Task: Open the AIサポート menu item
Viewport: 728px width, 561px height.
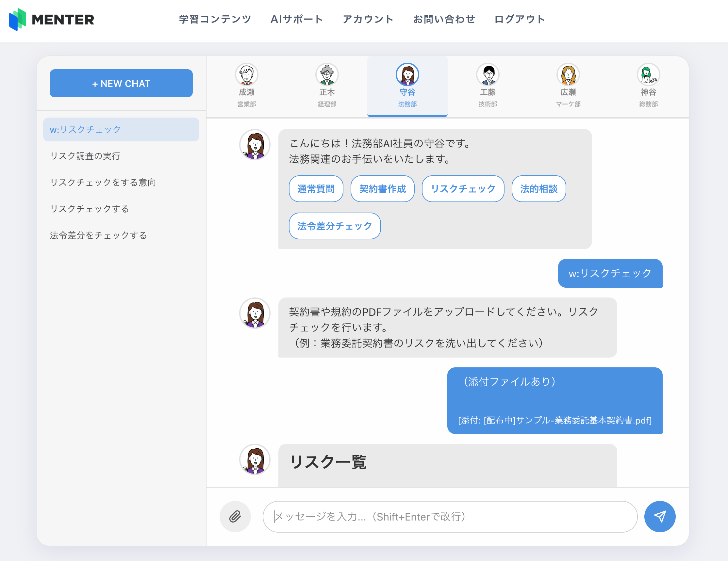Action: [x=297, y=19]
